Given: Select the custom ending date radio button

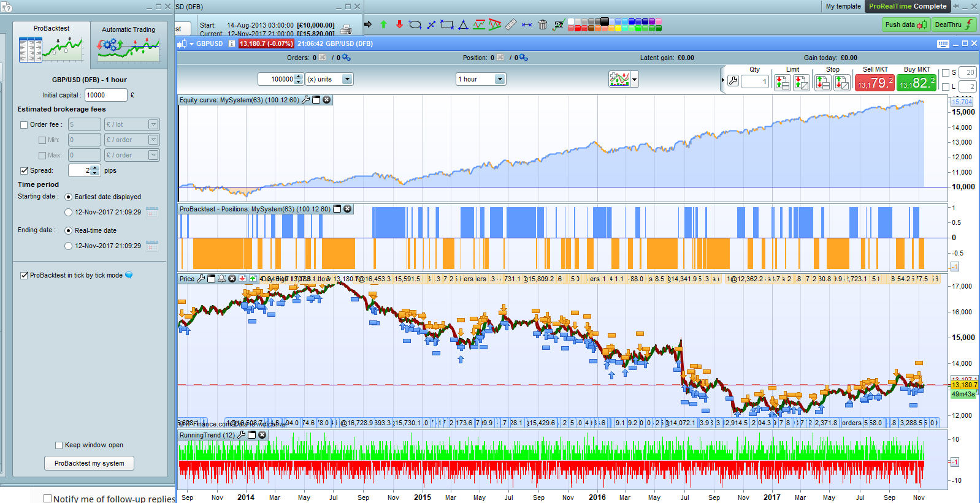Looking at the screenshot, I should (68, 246).
